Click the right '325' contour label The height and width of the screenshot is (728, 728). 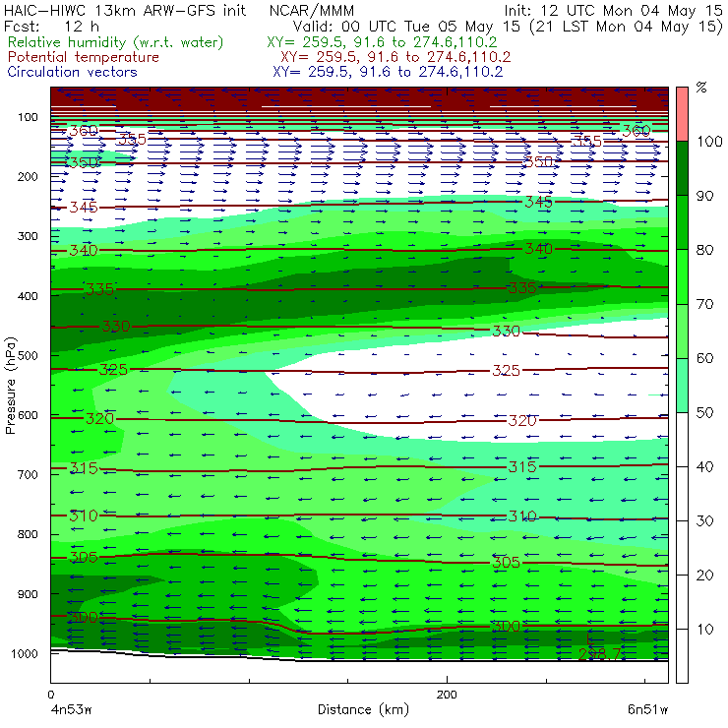click(x=506, y=371)
